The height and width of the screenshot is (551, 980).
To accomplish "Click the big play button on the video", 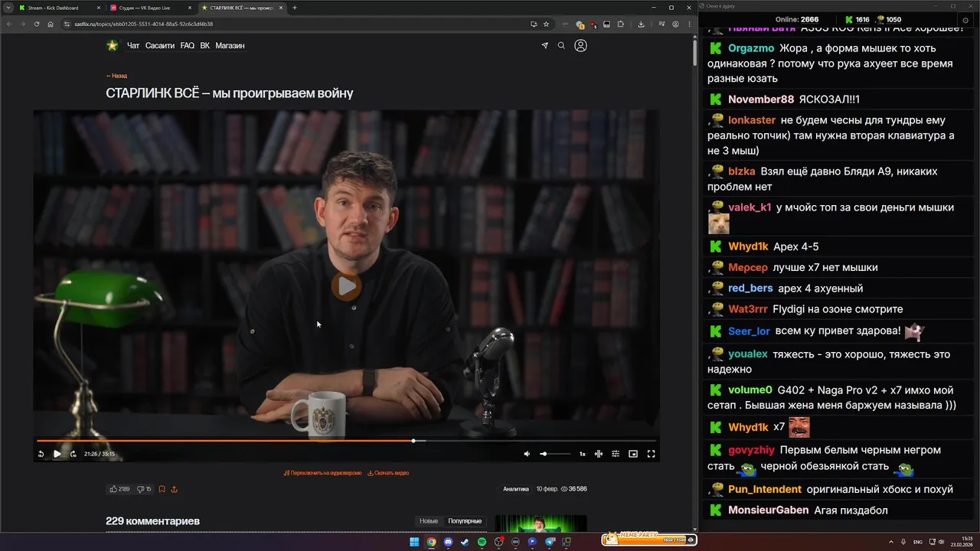I will coord(346,286).
